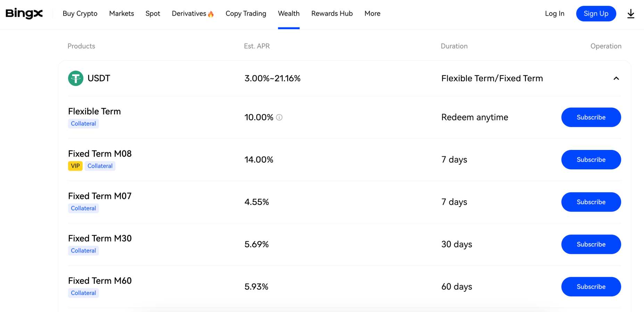Click the 10.00% APR value
Image resolution: width=644 pixels, height=312 pixels.
coord(259,117)
